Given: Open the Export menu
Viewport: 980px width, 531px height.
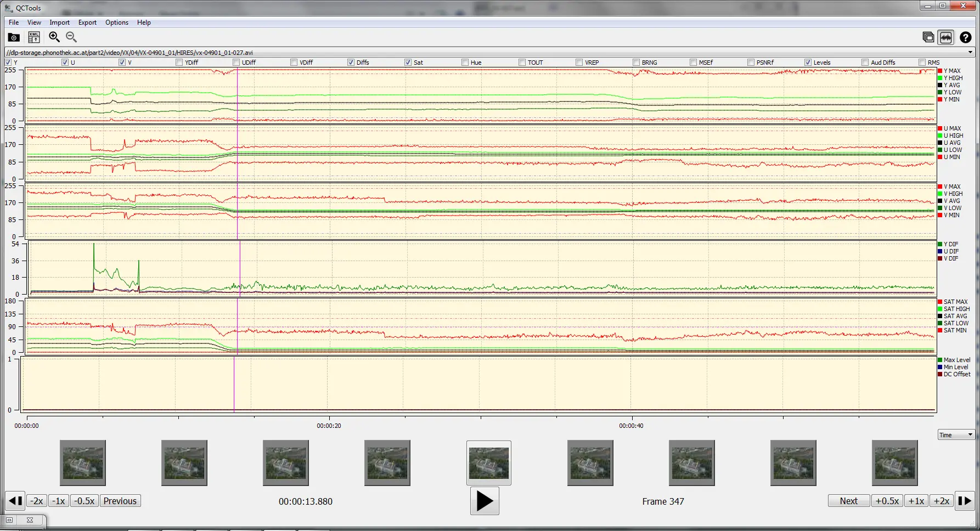Looking at the screenshot, I should 87,22.
